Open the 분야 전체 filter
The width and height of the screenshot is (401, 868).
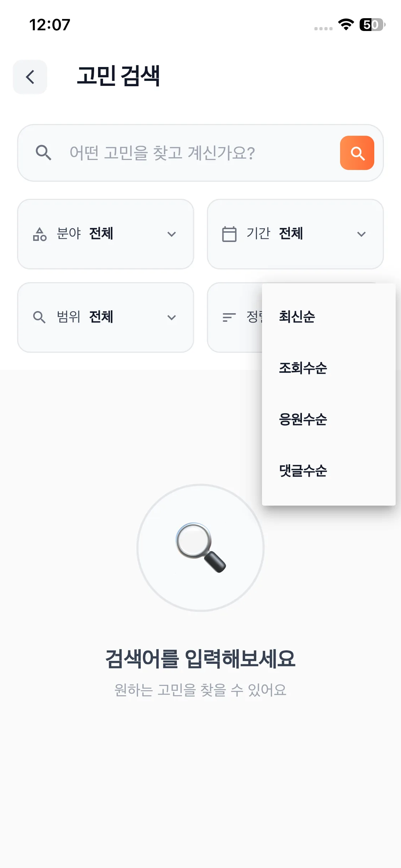(106, 234)
